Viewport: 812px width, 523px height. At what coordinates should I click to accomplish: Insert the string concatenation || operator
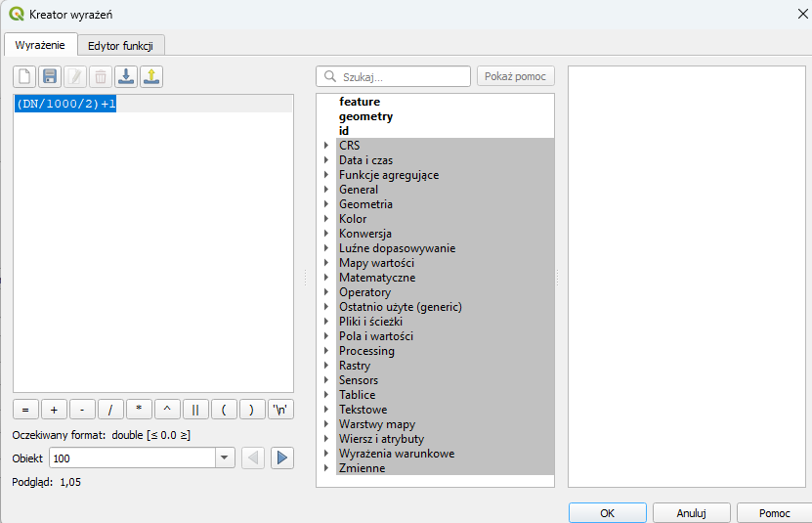point(195,410)
